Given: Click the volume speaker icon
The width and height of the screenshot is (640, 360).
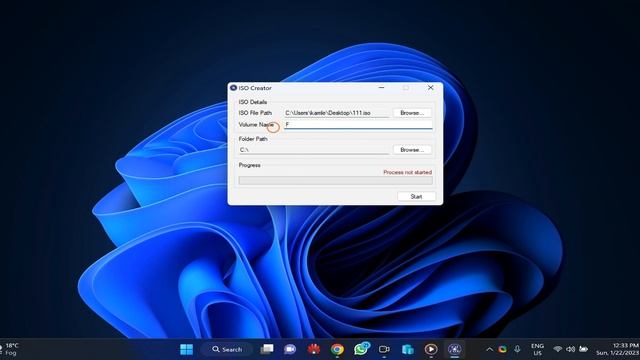Looking at the screenshot, I should coord(571,349).
